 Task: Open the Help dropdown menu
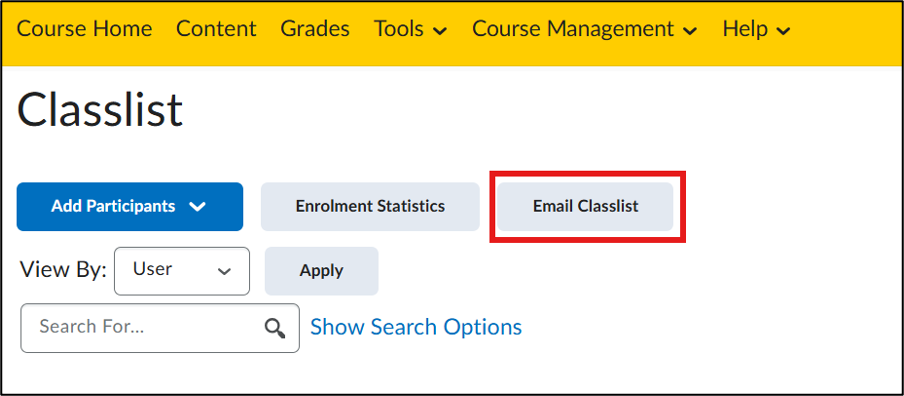coord(756,29)
